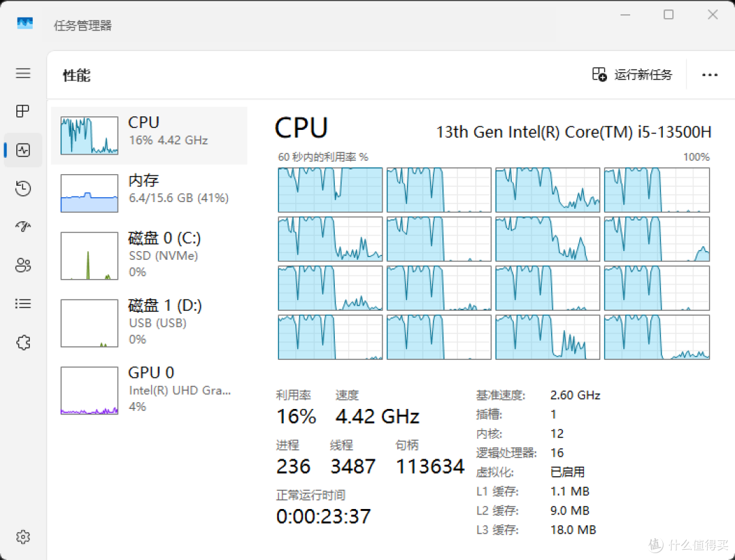Close the Task Manager window
The image size is (735, 560).
point(713,14)
